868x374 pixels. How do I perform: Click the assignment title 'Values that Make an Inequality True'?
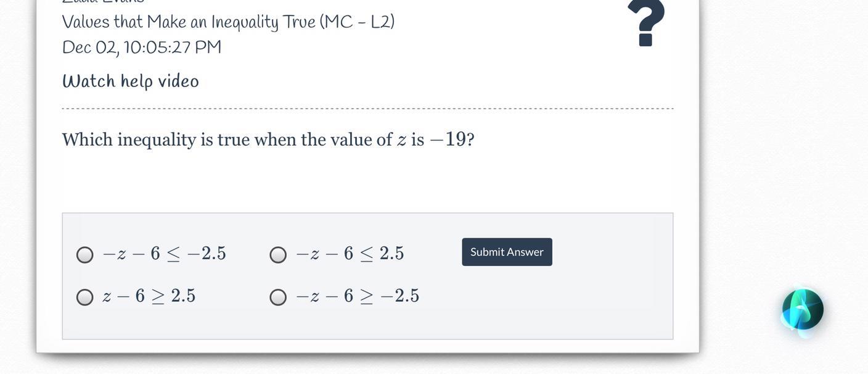coord(188,22)
